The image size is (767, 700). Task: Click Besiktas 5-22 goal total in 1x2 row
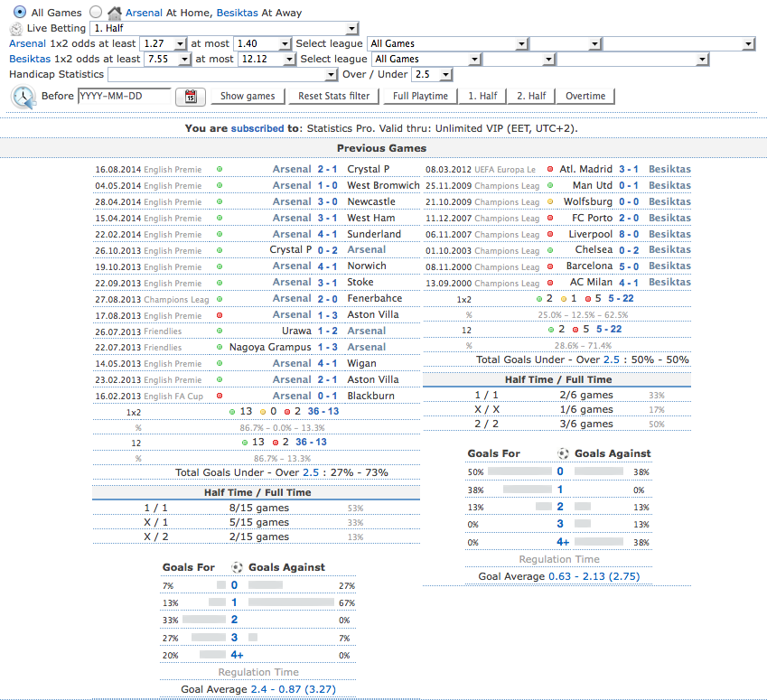[x=621, y=298]
